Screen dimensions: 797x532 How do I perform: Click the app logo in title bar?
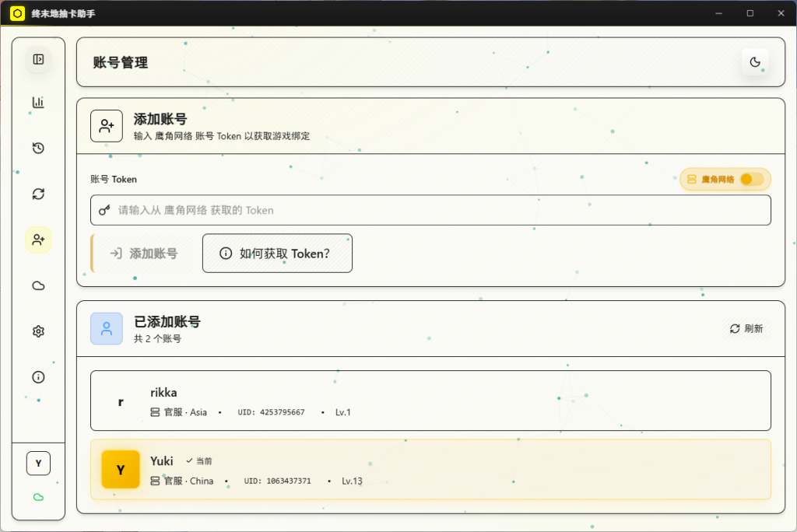click(17, 13)
